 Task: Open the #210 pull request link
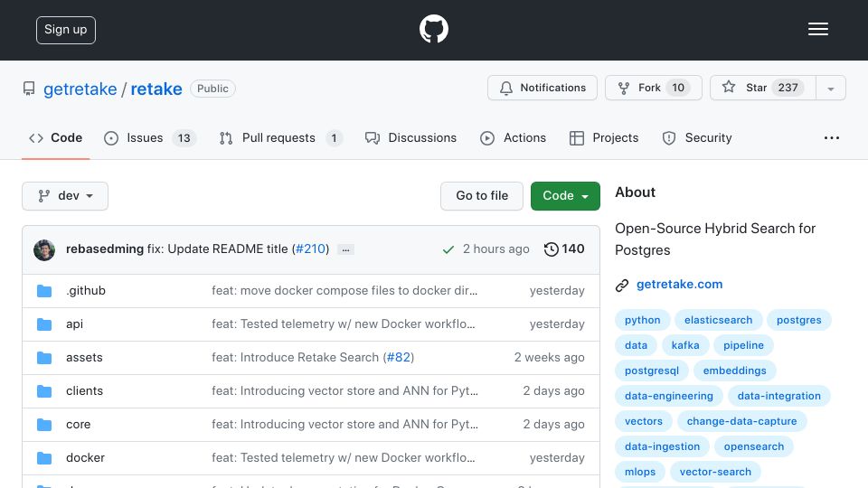point(312,249)
